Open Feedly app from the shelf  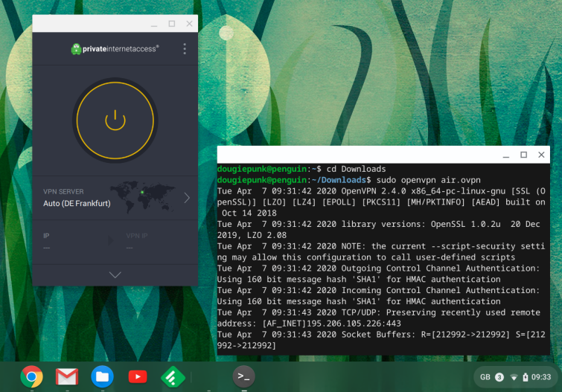coord(173,376)
